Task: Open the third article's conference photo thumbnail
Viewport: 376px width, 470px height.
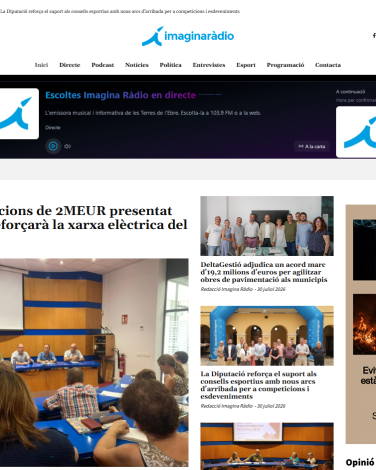Action: click(267, 446)
